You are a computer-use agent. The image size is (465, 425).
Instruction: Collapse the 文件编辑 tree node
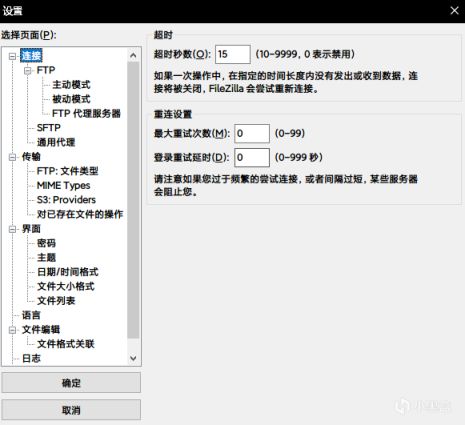click(x=13, y=330)
